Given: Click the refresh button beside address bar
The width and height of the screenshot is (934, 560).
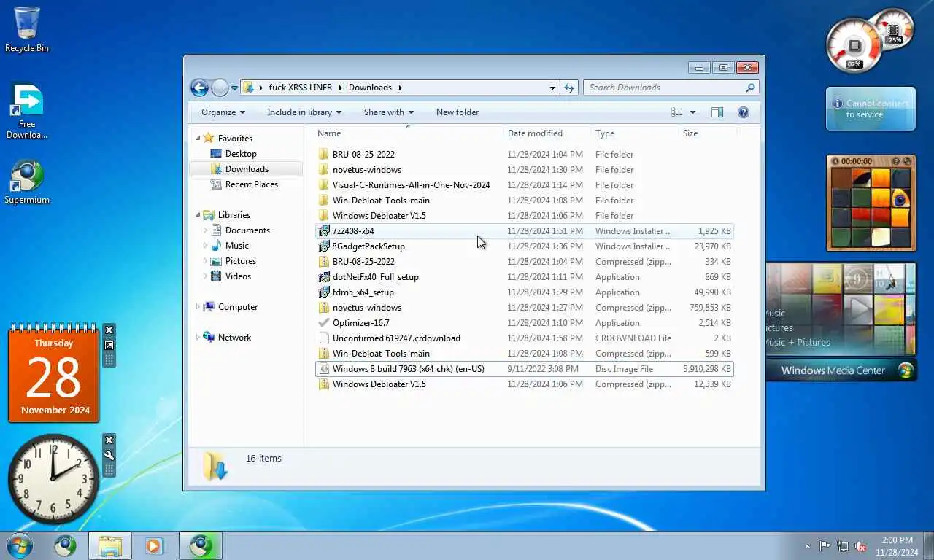Looking at the screenshot, I should pyautogui.click(x=570, y=87).
